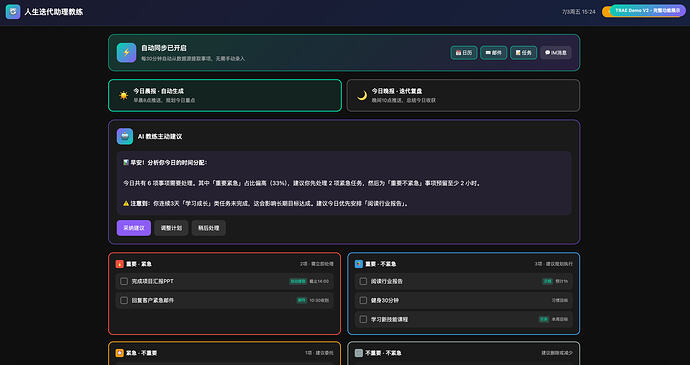
Task: Click the green tag on 学习新技能课程 row
Action: pos(544,319)
